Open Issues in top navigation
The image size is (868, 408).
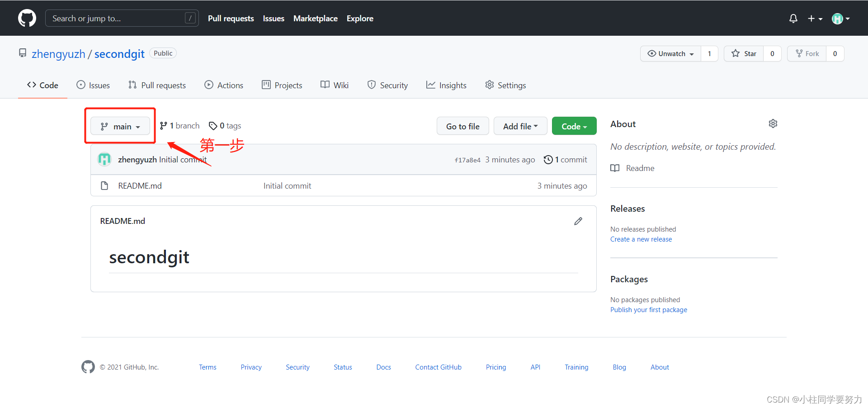click(274, 19)
